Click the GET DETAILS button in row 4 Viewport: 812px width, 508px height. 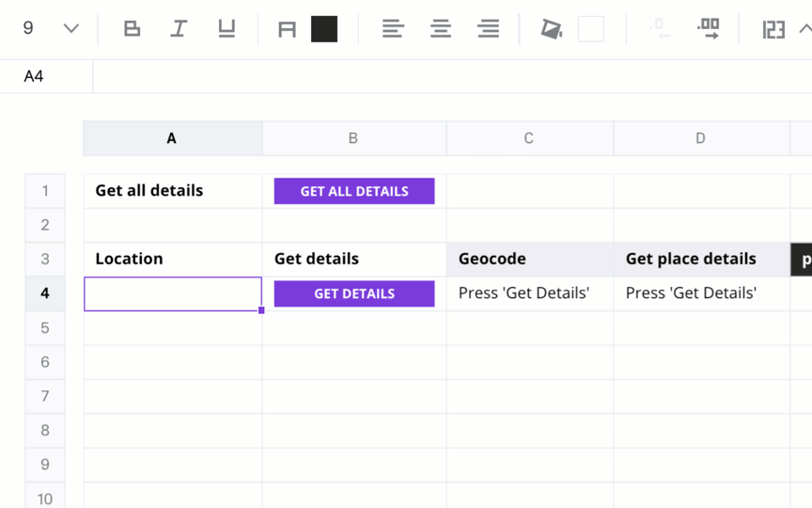click(354, 294)
